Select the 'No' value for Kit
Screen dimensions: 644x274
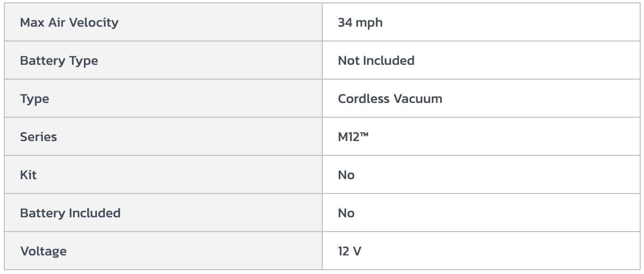click(x=346, y=175)
